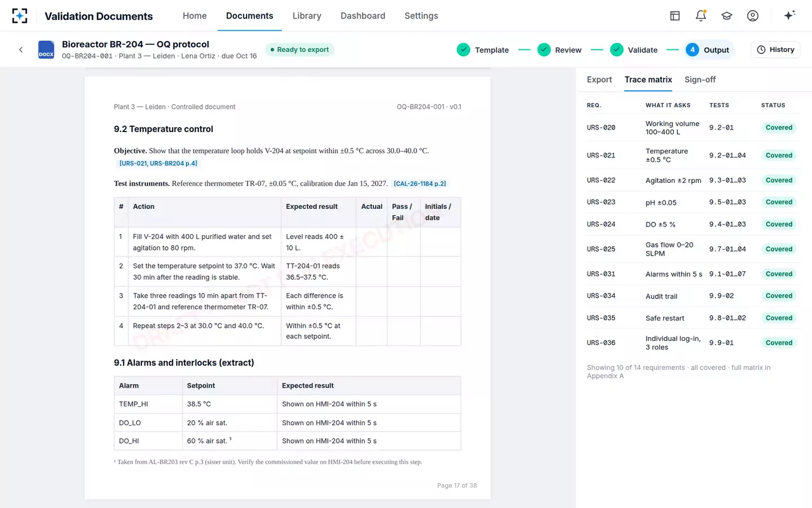Click Covered status for URS-022
Image resolution: width=812 pixels, height=508 pixels.
(x=779, y=180)
